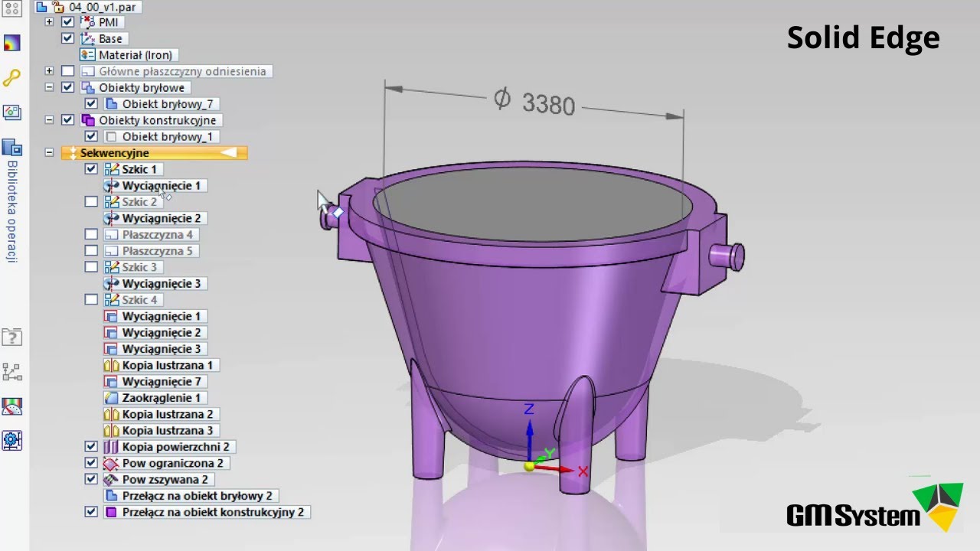Viewport: 980px width, 551px height.
Task: Expand the PMI node
Action: coord(49,22)
